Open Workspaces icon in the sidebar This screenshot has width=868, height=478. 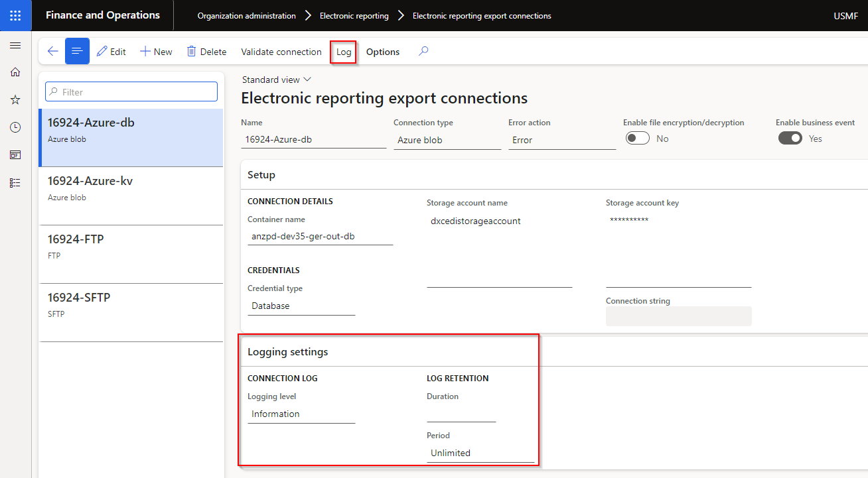coord(15,154)
